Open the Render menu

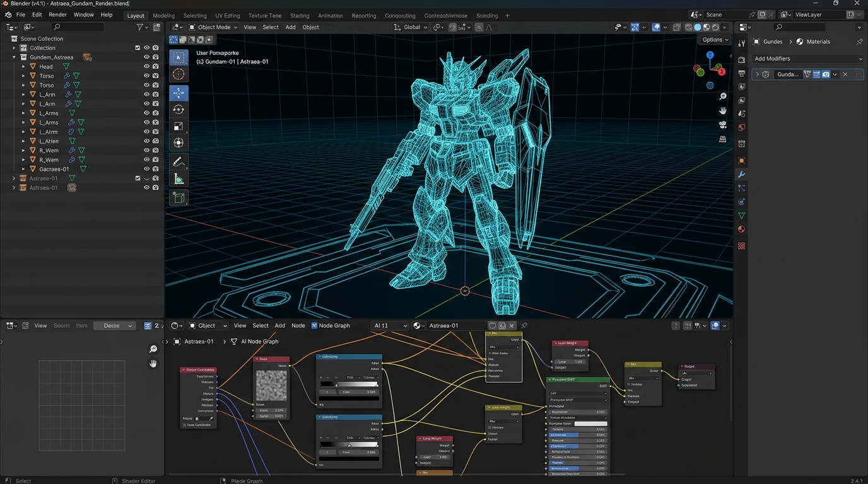[x=57, y=15]
